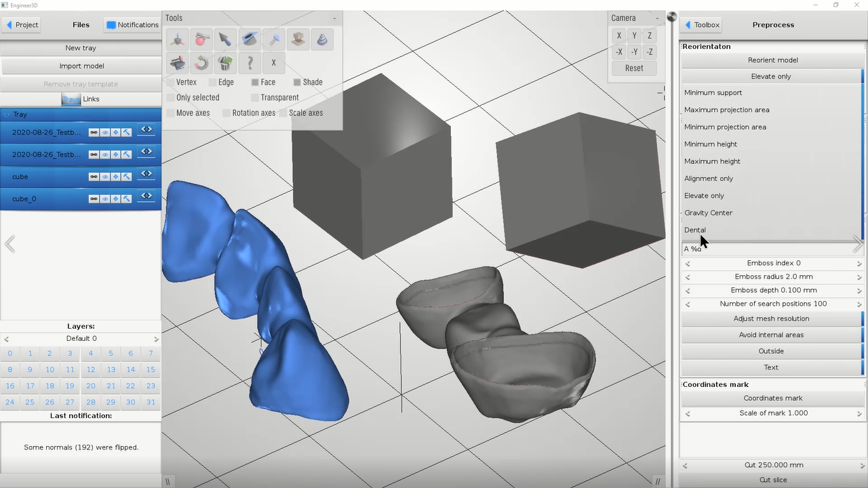The image size is (868, 488).
Task: Reset the camera view
Action: point(634,68)
